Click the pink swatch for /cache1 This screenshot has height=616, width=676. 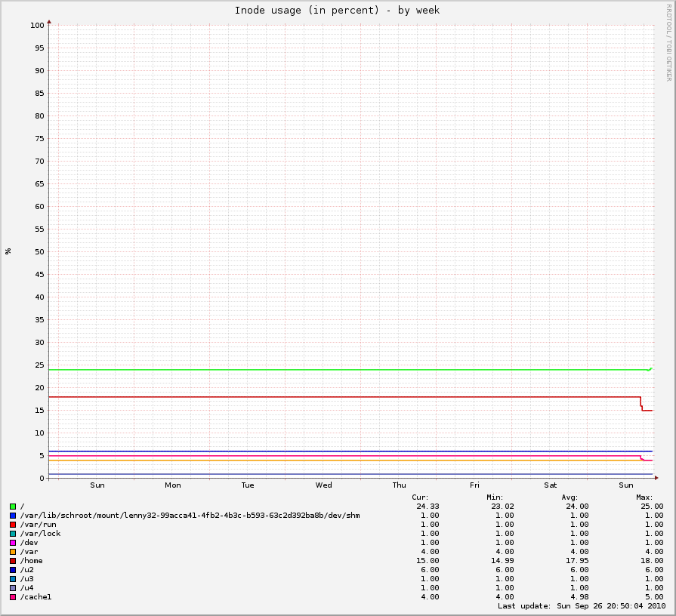coord(13,597)
